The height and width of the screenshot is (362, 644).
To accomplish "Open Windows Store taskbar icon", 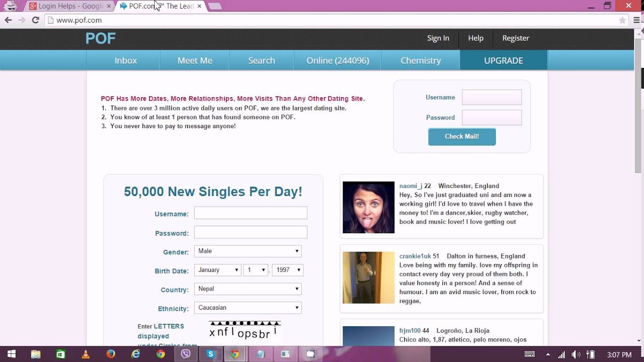I will tap(60, 354).
